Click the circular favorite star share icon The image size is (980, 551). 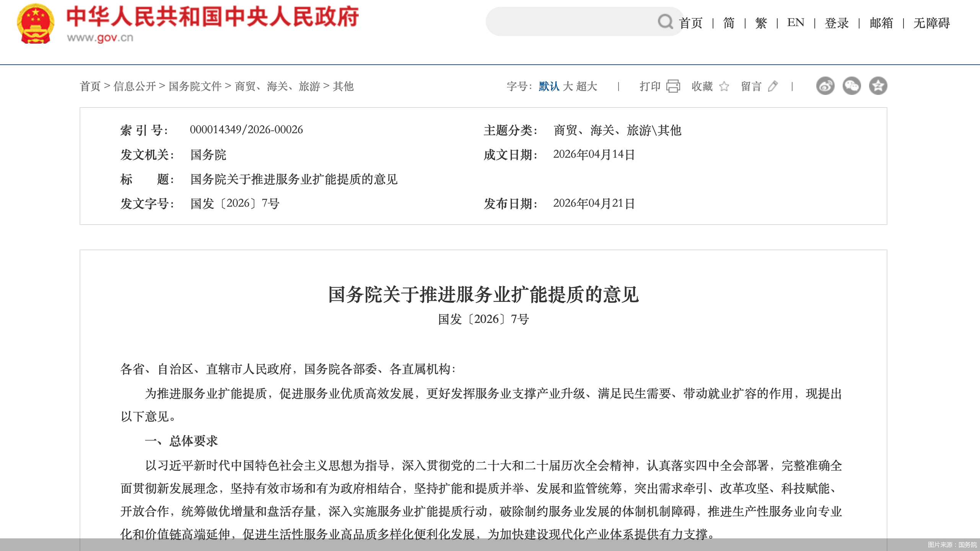[878, 86]
